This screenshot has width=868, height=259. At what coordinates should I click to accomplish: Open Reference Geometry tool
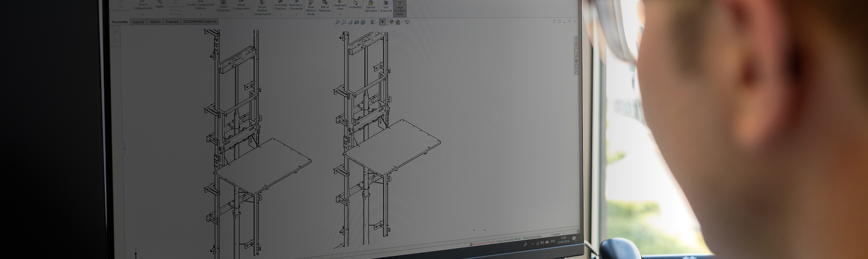296,5
